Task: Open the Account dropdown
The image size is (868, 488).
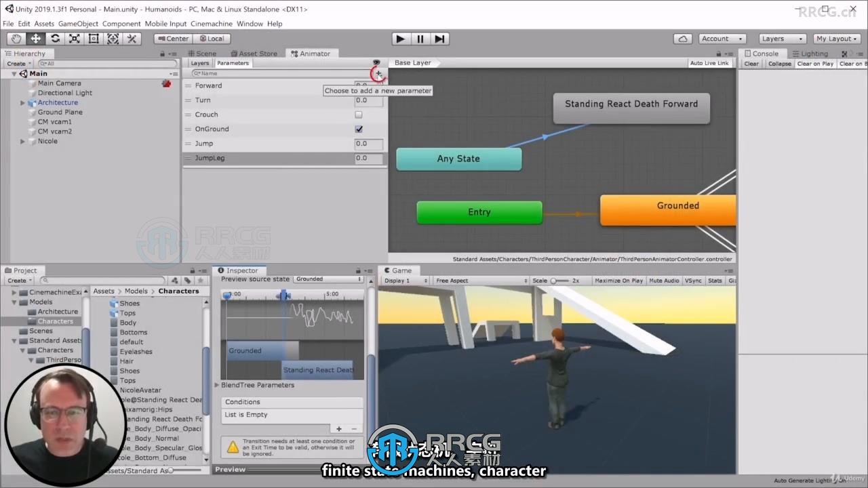Action: tap(722, 39)
